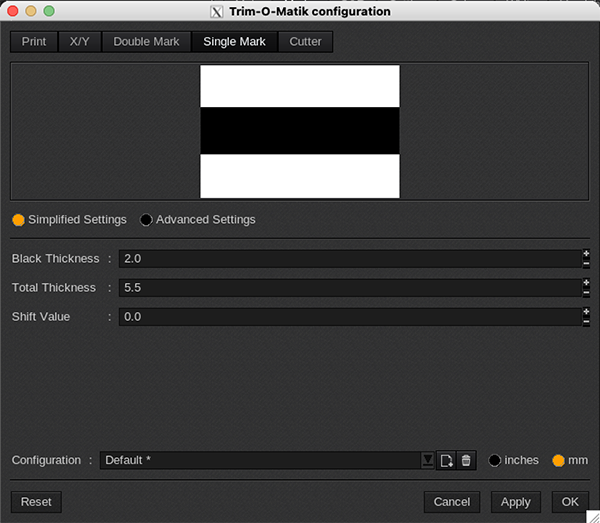Click into the Total Thickness field
This screenshot has width=600, height=523.
click(348, 288)
